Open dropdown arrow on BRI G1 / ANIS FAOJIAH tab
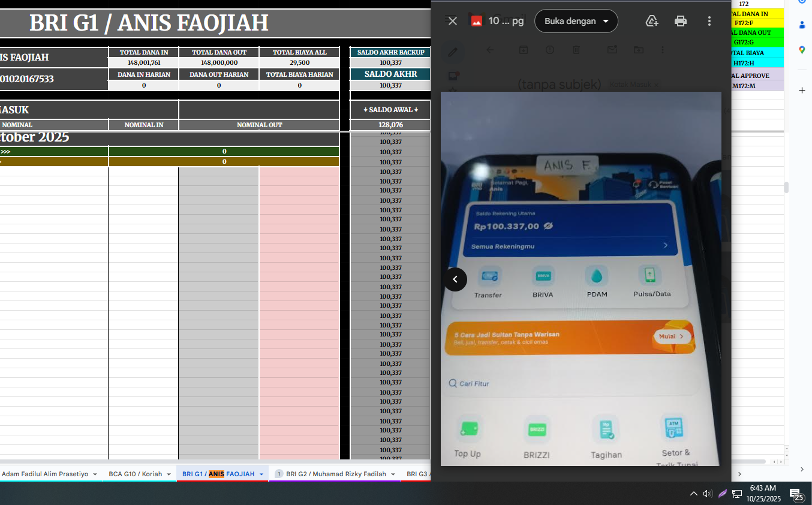 (261, 474)
